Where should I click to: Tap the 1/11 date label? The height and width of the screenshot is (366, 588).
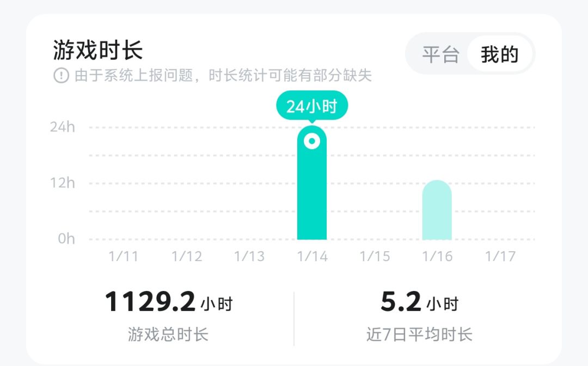124,256
